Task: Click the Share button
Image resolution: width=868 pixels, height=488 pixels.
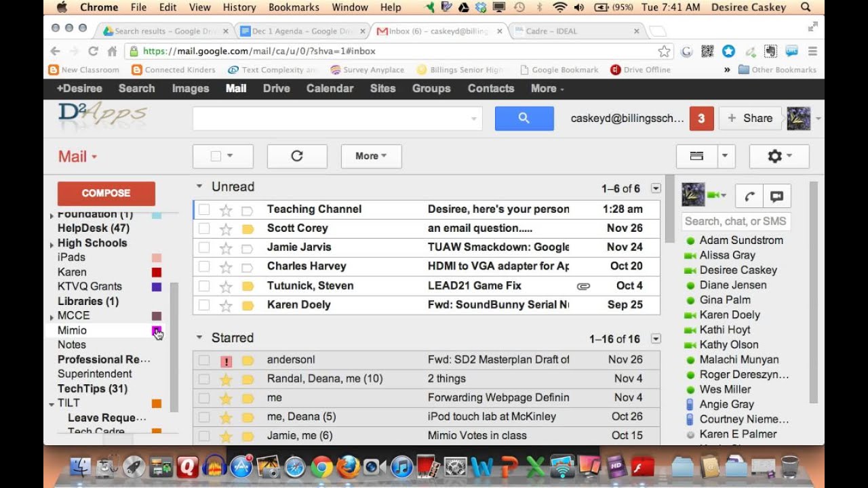Action: click(750, 119)
